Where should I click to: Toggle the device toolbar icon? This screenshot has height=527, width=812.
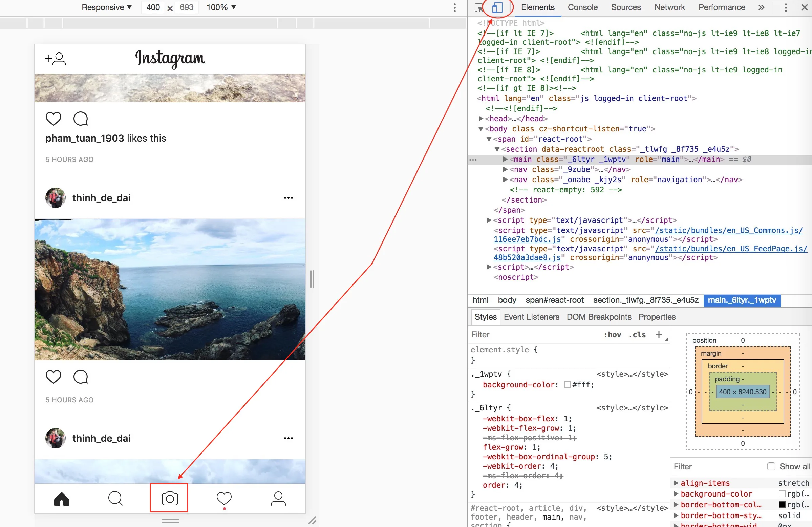pyautogui.click(x=497, y=7)
